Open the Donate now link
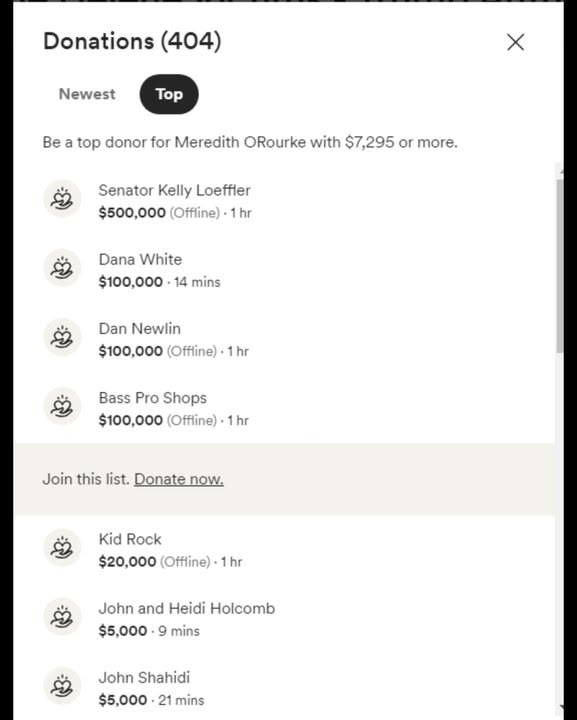This screenshot has height=720, width=577. (179, 479)
